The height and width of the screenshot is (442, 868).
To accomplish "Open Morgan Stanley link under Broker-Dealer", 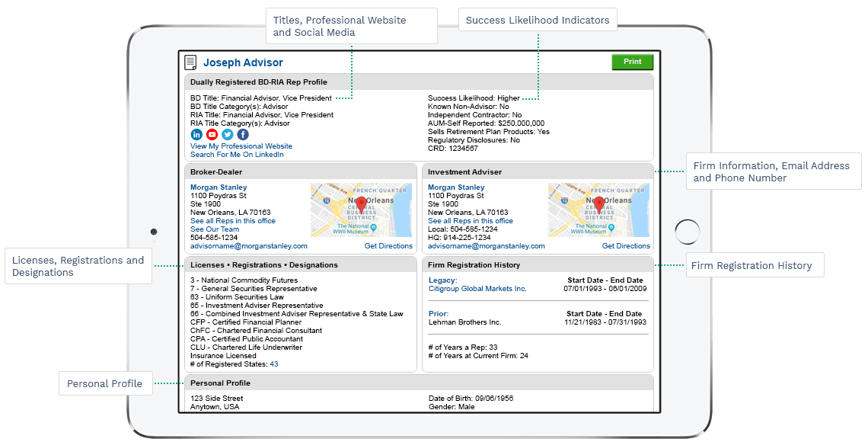I will point(219,187).
